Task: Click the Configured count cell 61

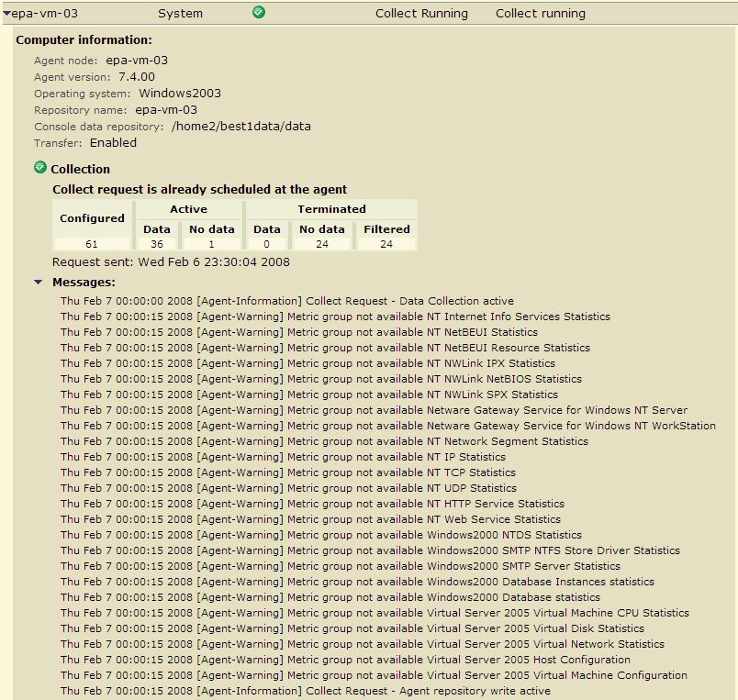Action: pos(92,244)
